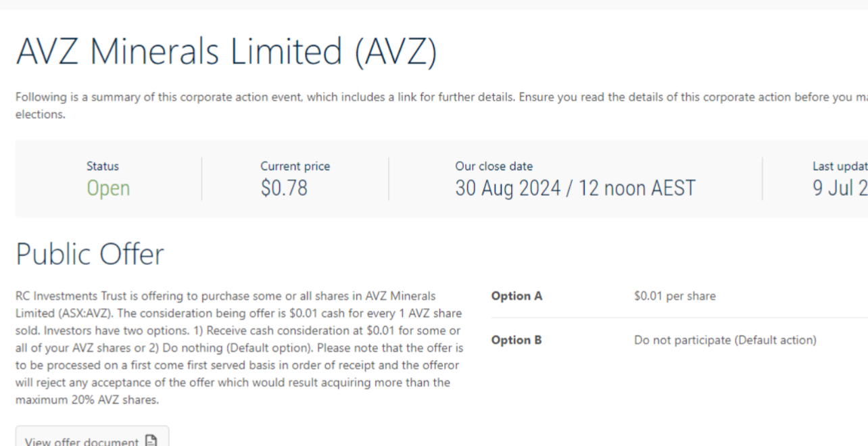This screenshot has width=868, height=446.
Task: Select the $0.78 current price value
Action: (x=284, y=188)
